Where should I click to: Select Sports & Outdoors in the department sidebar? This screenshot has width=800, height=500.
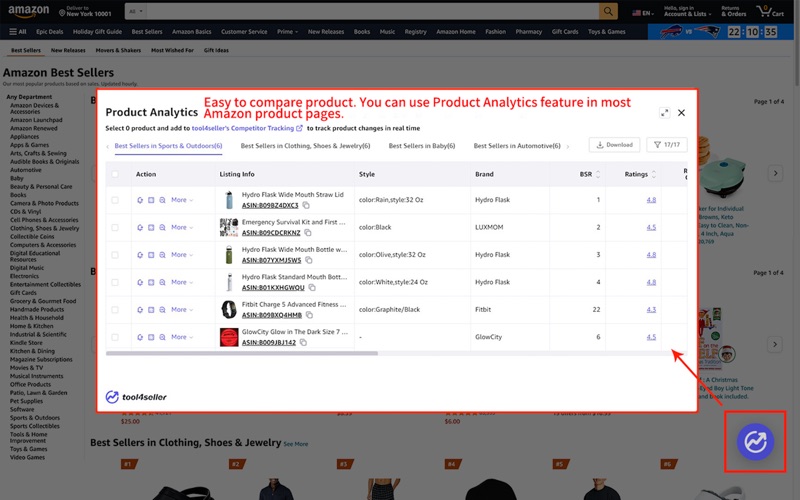[35, 418]
